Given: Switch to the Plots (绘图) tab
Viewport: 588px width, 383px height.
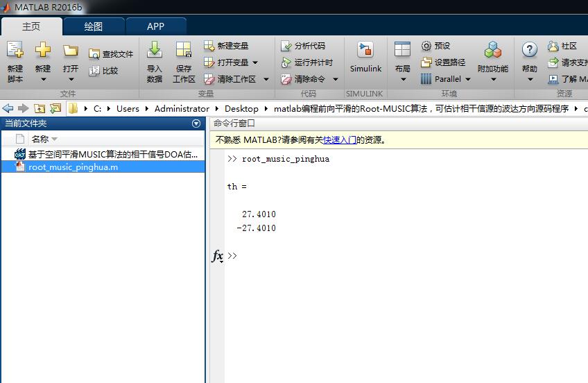Looking at the screenshot, I should point(94,26).
